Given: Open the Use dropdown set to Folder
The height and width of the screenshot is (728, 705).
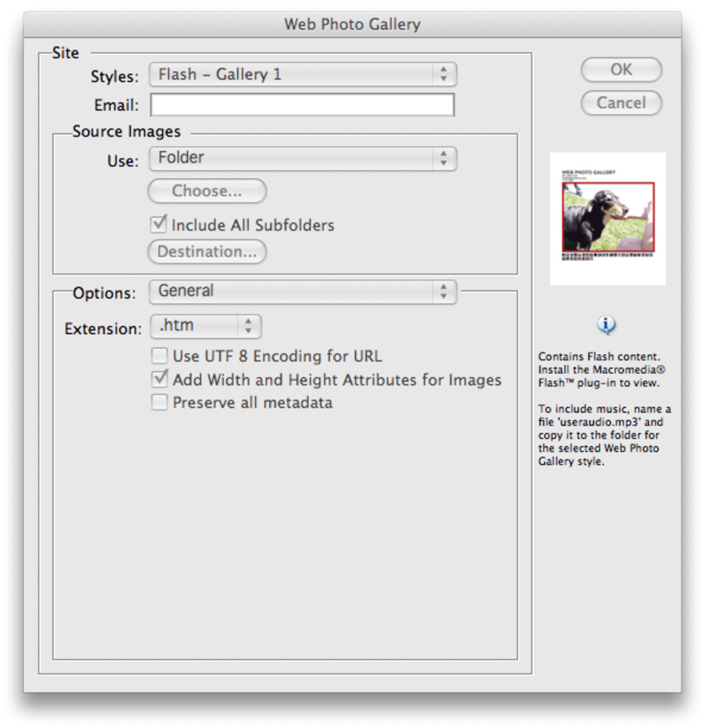Looking at the screenshot, I should tap(303, 158).
